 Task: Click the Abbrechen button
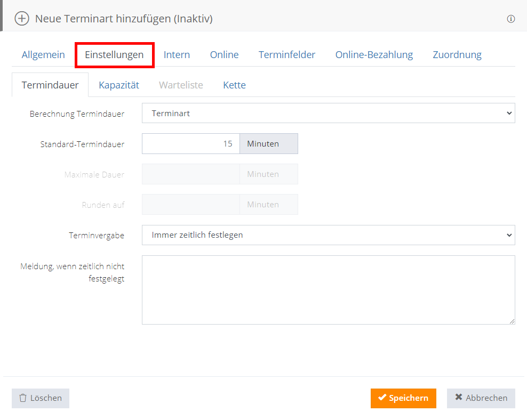pyautogui.click(x=481, y=398)
